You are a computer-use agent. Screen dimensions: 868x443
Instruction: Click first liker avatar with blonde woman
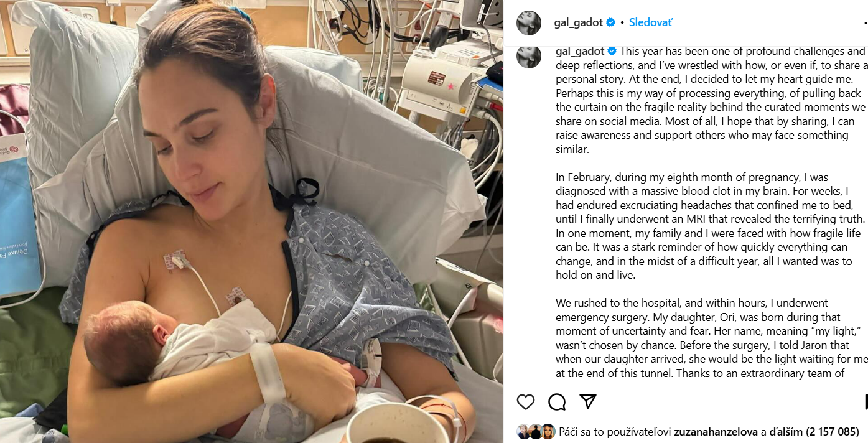point(523,432)
